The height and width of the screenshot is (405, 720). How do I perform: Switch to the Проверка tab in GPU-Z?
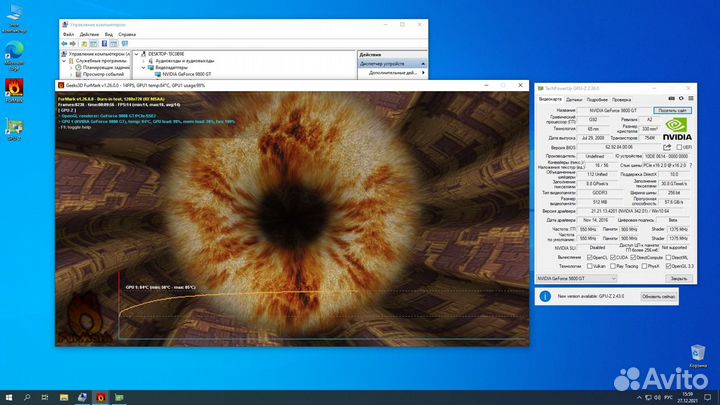point(621,99)
